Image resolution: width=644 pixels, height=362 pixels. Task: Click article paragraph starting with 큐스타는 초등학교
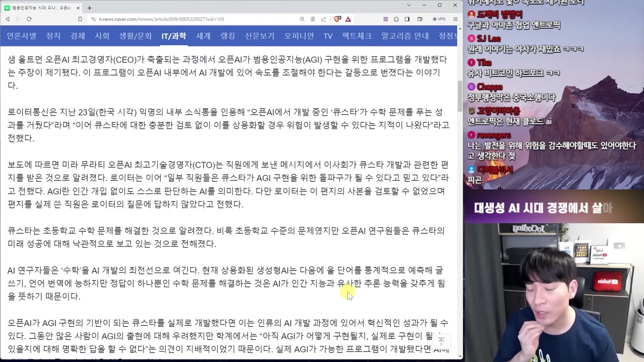click(226, 237)
